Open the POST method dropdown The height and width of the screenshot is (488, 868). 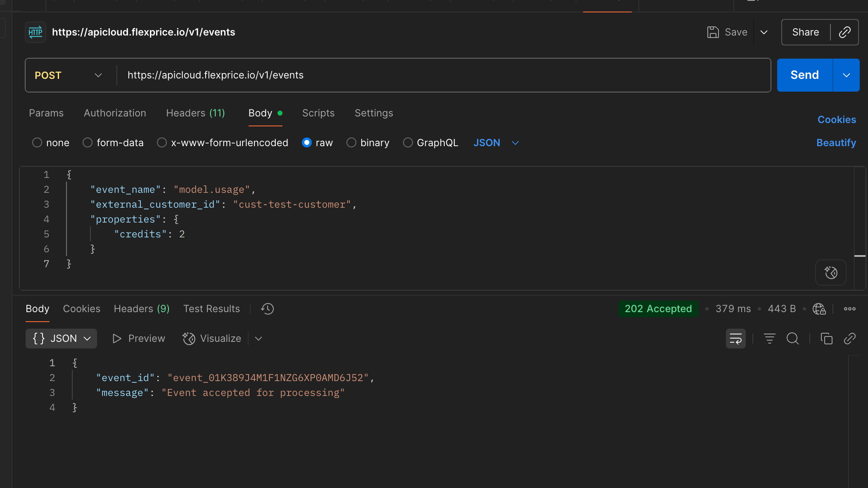pyautogui.click(x=69, y=75)
